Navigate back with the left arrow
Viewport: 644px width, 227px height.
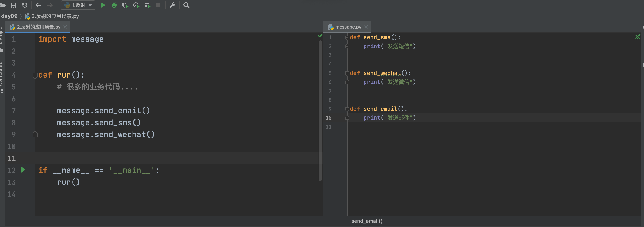pyautogui.click(x=39, y=5)
